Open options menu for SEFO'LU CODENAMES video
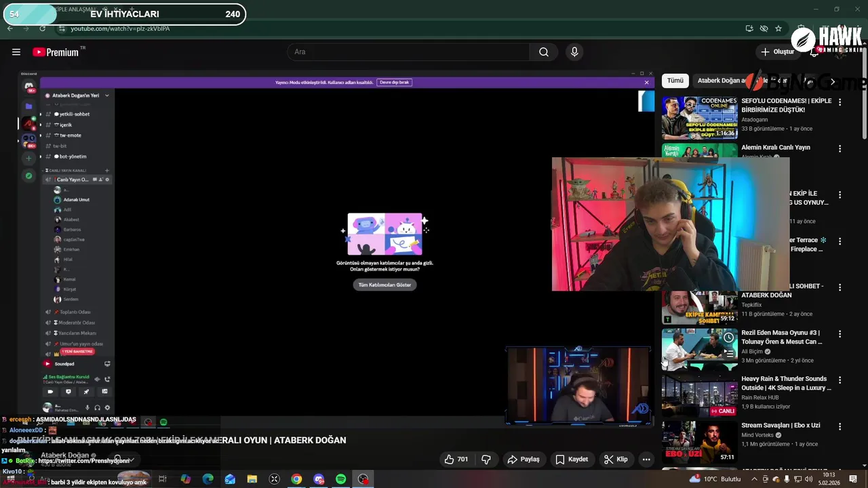 tap(840, 102)
